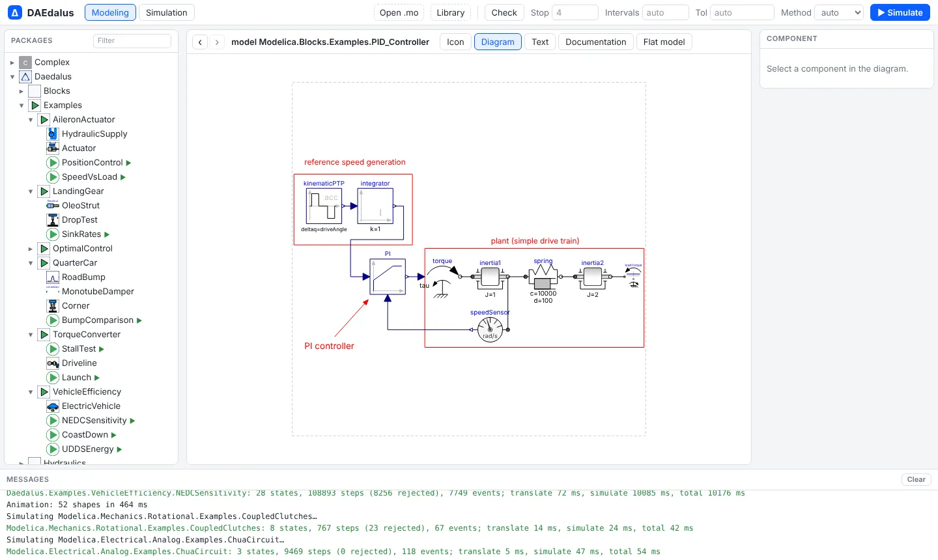The height and width of the screenshot is (560, 938).
Task: Run Launch with its play arrow
Action: tap(97, 378)
